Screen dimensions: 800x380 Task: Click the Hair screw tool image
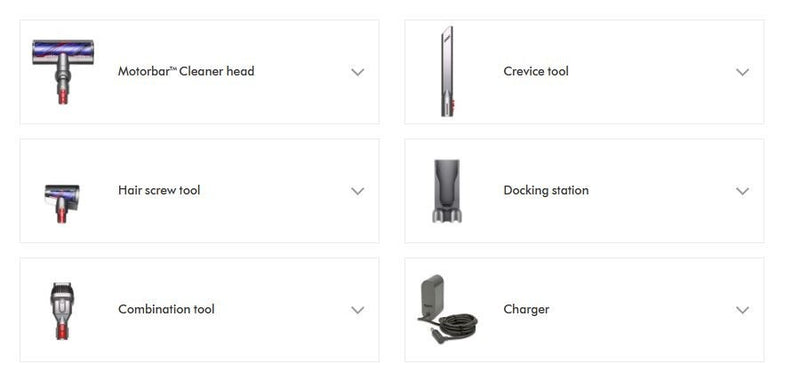(x=62, y=204)
